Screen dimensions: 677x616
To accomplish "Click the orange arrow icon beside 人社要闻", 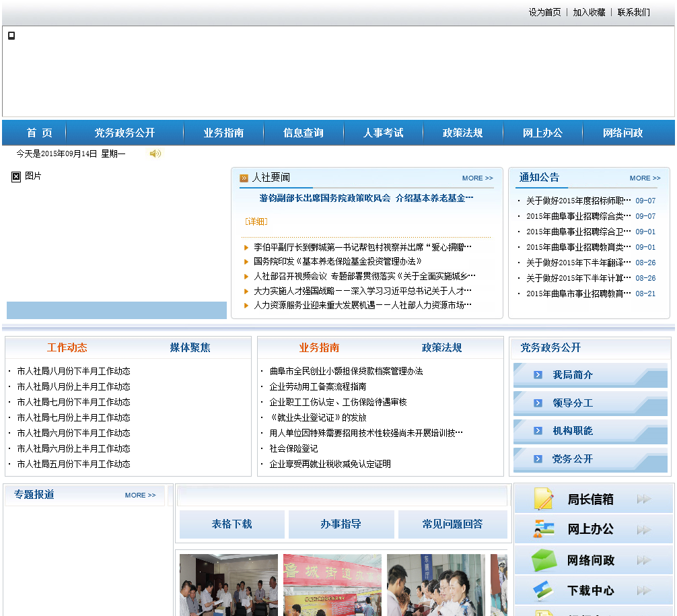I will 244,178.
